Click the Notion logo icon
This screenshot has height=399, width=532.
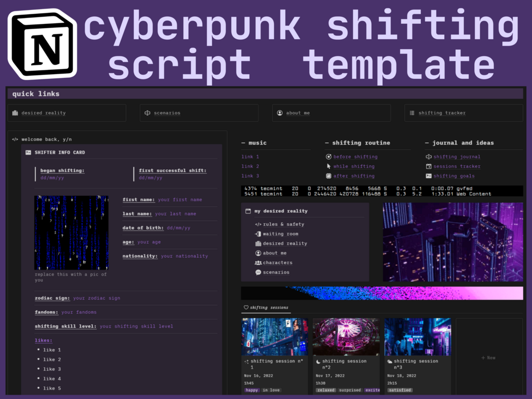(x=42, y=44)
